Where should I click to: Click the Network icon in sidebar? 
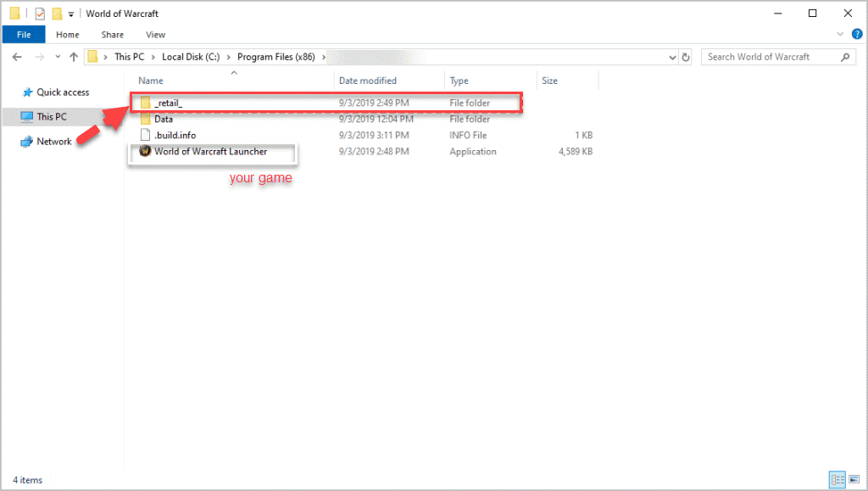tap(26, 142)
